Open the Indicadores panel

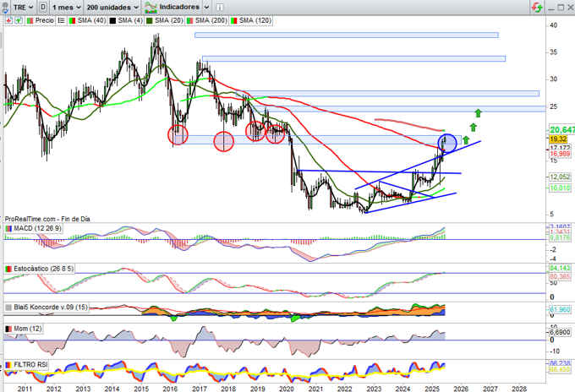coord(172,7)
